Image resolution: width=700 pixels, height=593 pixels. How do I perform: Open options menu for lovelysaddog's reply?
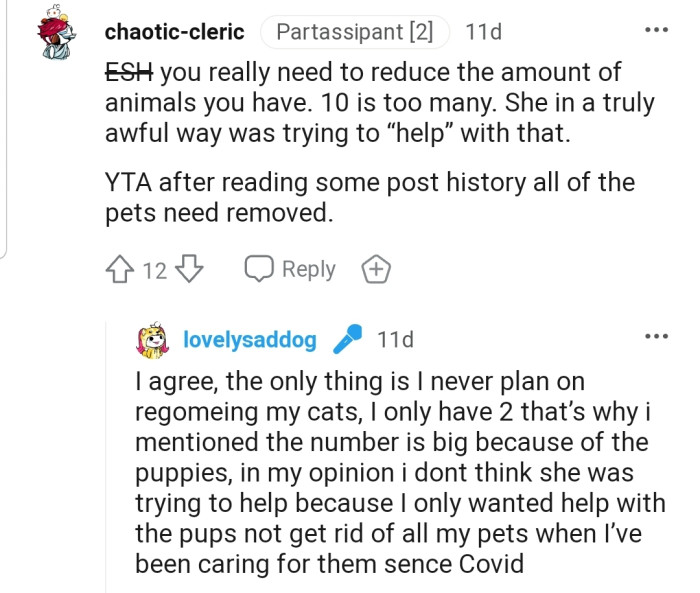pyautogui.click(x=656, y=337)
